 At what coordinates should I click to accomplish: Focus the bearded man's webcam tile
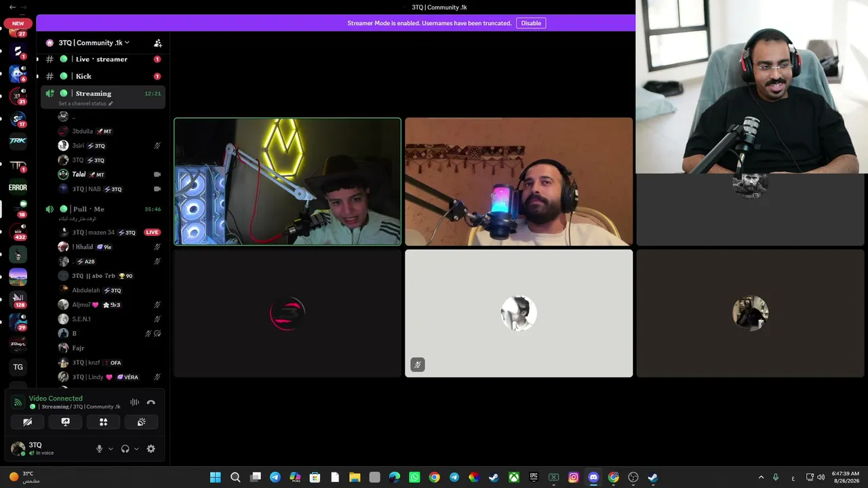[x=519, y=182]
